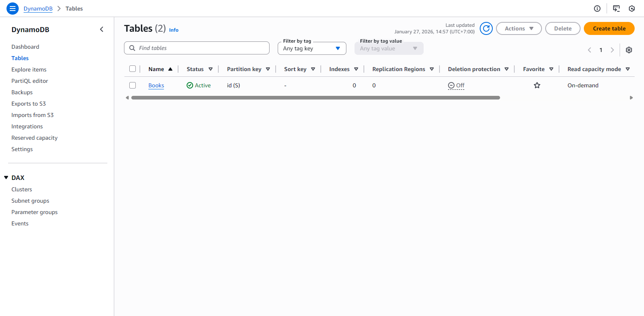Image resolution: width=644 pixels, height=316 pixels.
Task: Click page number 1
Action: (601, 50)
